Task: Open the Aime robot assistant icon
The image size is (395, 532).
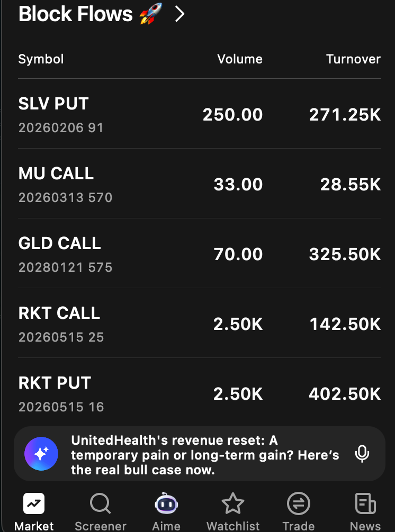Action: [166, 503]
